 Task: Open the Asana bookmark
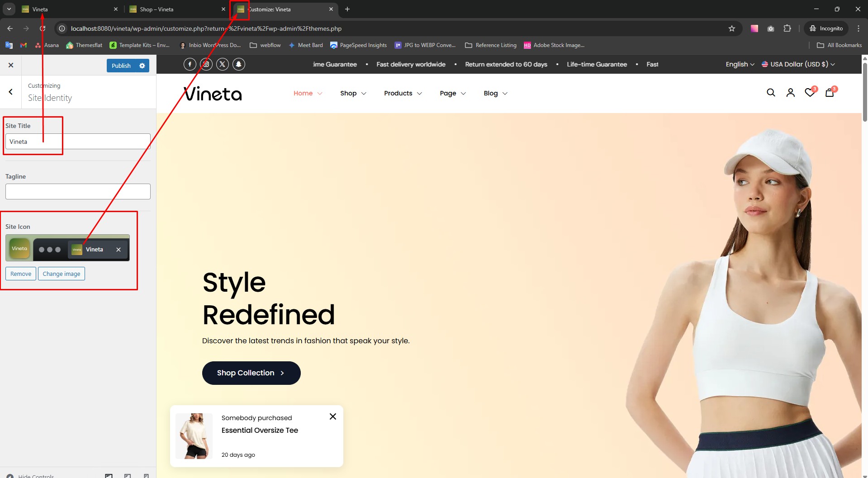tap(47, 45)
